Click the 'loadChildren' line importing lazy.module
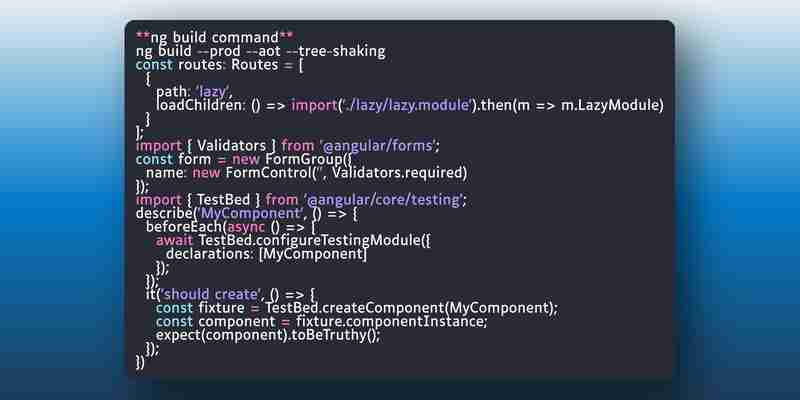Screen dimensions: 800x400 pos(410,105)
